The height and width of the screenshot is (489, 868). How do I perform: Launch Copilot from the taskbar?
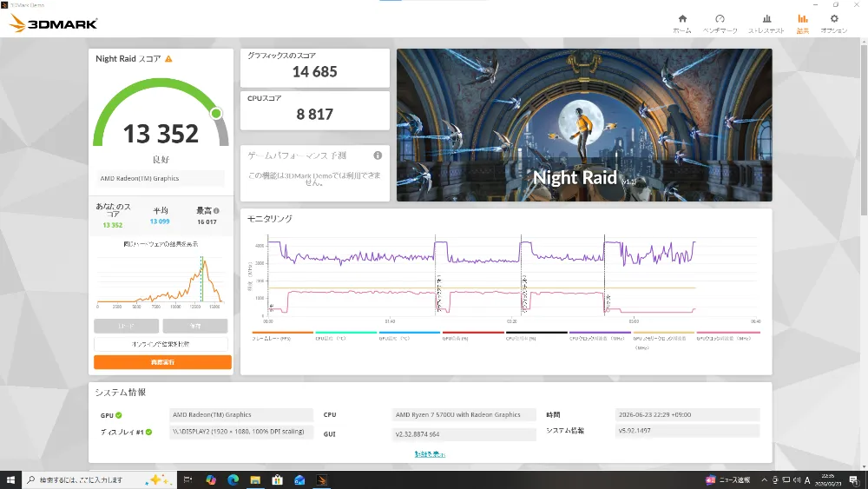tap(210, 479)
